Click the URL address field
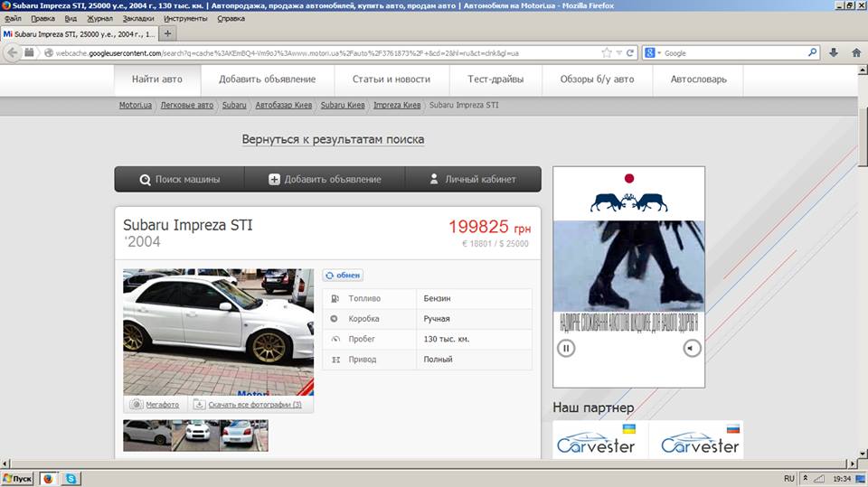The height and width of the screenshot is (487, 868). click(326, 53)
